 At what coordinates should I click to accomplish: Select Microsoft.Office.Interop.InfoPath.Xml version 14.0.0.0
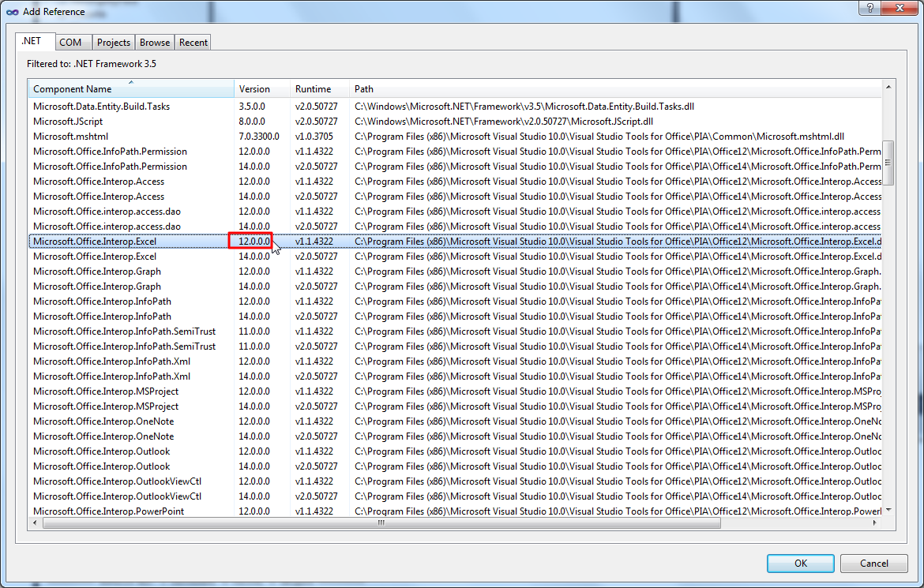click(455, 376)
